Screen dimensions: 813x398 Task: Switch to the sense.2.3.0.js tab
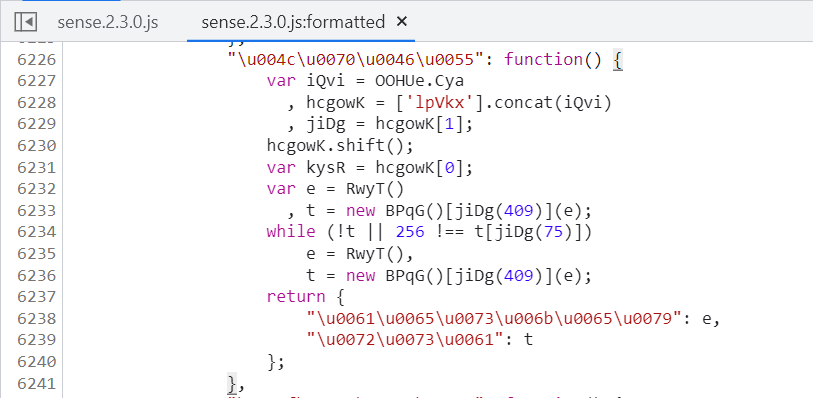pos(108,23)
